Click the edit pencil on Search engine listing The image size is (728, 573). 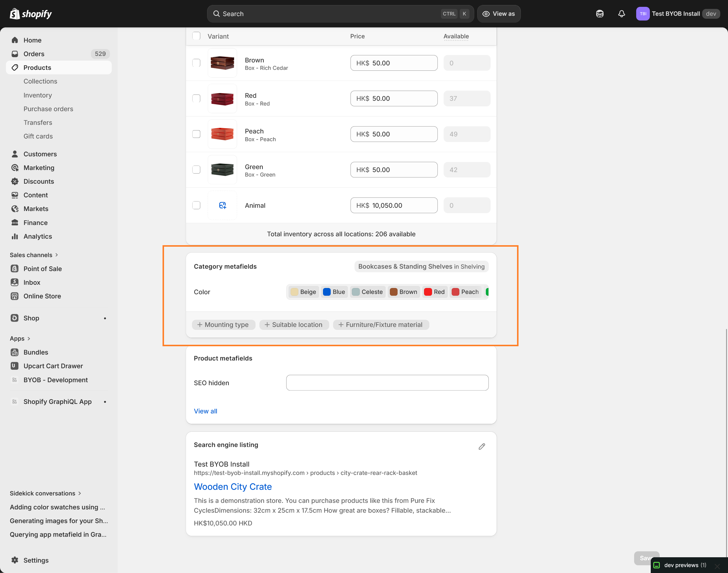coord(482,446)
